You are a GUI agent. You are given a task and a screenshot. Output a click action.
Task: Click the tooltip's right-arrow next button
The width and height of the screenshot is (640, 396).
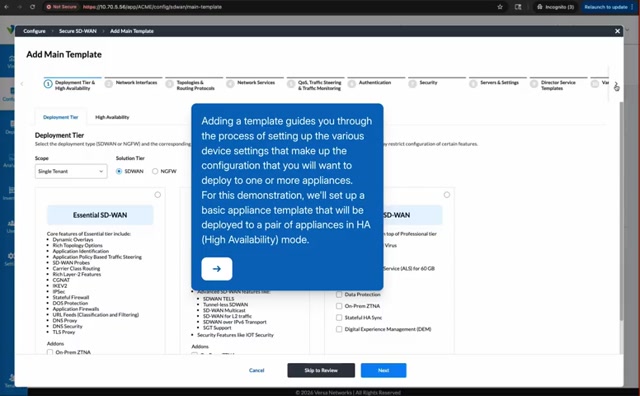pyautogui.click(x=217, y=269)
